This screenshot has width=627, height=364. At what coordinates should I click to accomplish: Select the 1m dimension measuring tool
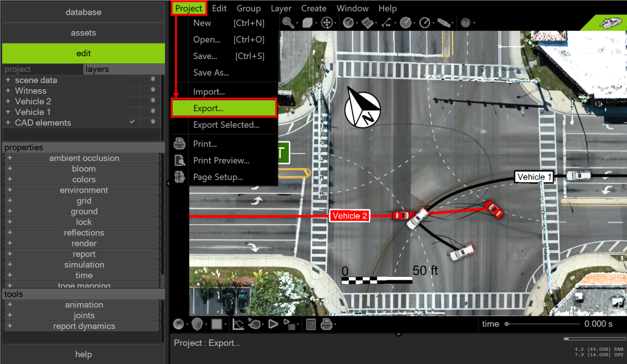[x=387, y=23]
